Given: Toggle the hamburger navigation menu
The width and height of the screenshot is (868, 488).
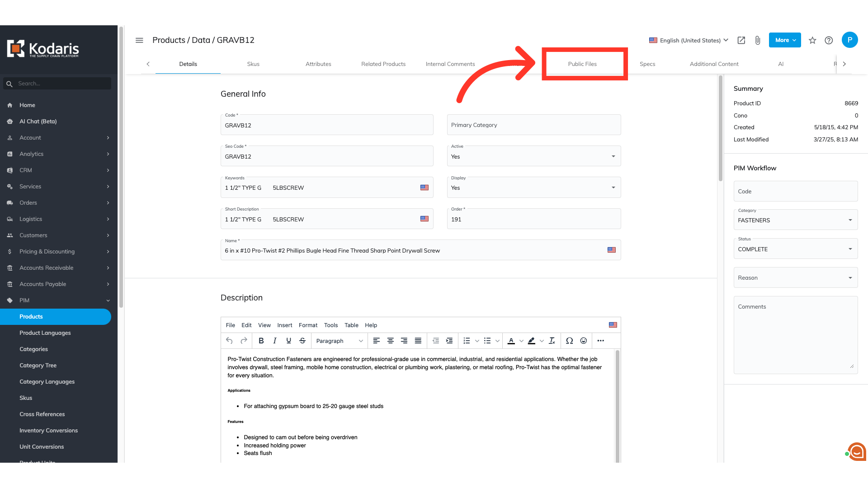Looking at the screenshot, I should tap(139, 40).
